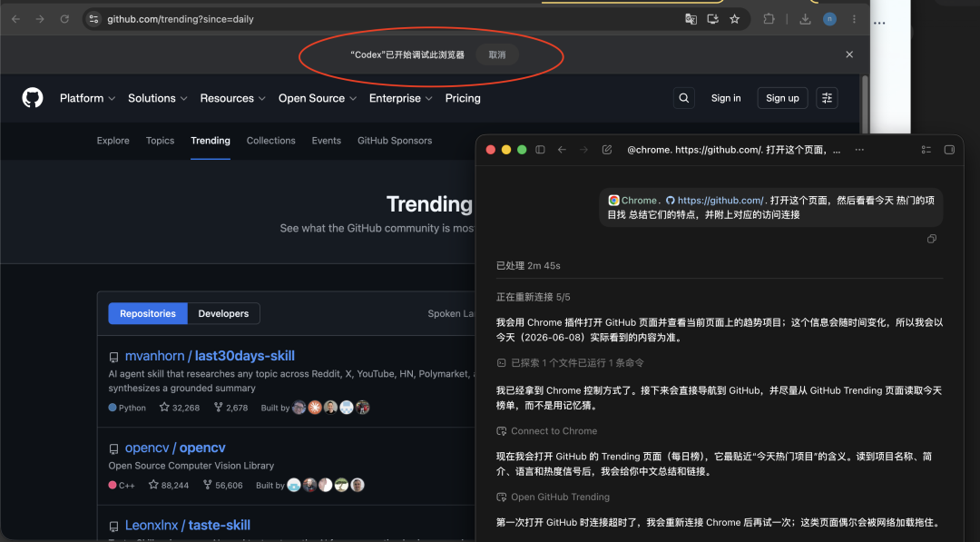
Task: Open the Chrome three-dot menu
Action: click(854, 19)
